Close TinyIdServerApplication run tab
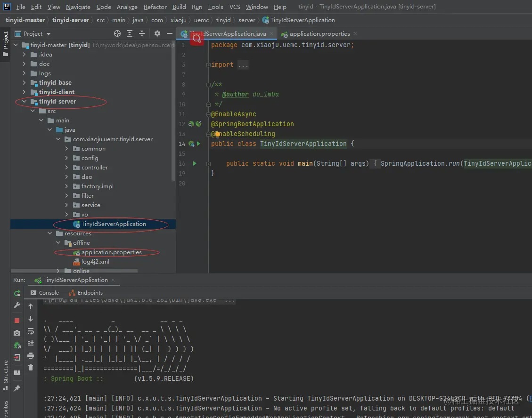532x418 pixels. [x=113, y=280]
